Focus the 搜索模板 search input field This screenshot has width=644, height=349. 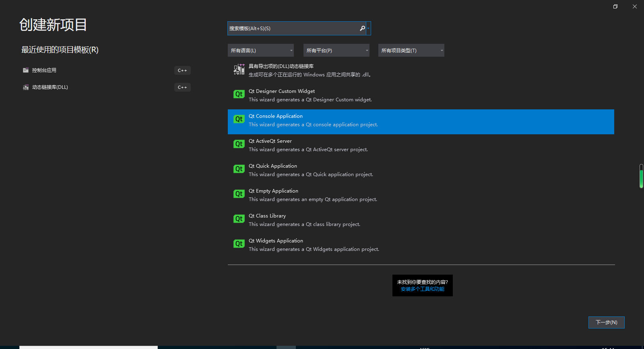(293, 28)
